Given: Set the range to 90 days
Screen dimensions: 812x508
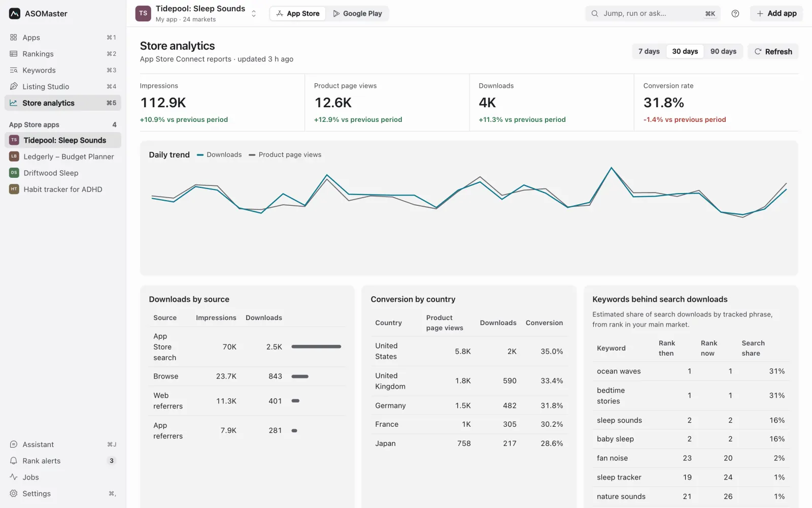Looking at the screenshot, I should coord(723,51).
